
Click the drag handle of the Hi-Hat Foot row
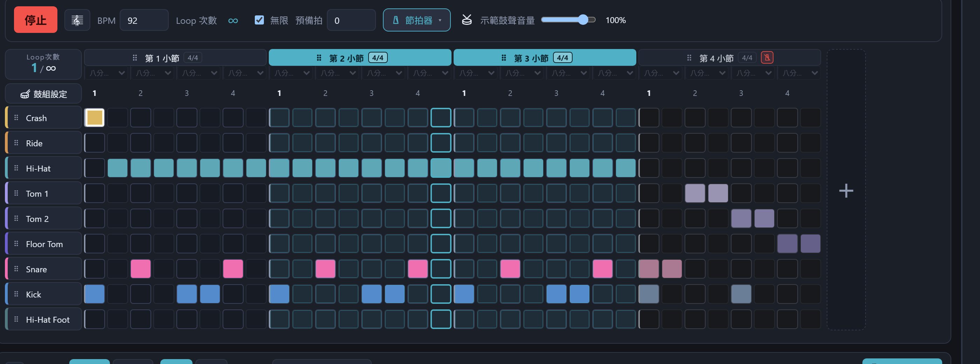coord(16,319)
